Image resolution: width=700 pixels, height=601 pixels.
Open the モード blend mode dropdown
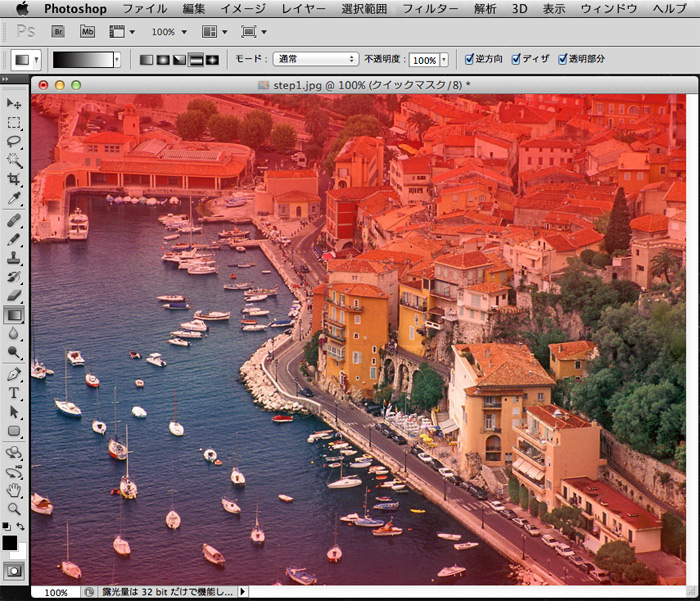(316, 59)
